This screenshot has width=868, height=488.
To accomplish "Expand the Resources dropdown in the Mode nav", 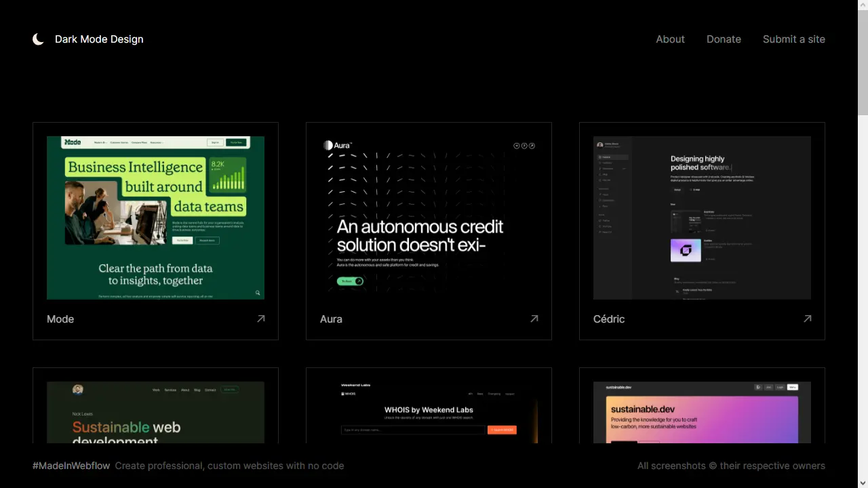I will (x=157, y=142).
